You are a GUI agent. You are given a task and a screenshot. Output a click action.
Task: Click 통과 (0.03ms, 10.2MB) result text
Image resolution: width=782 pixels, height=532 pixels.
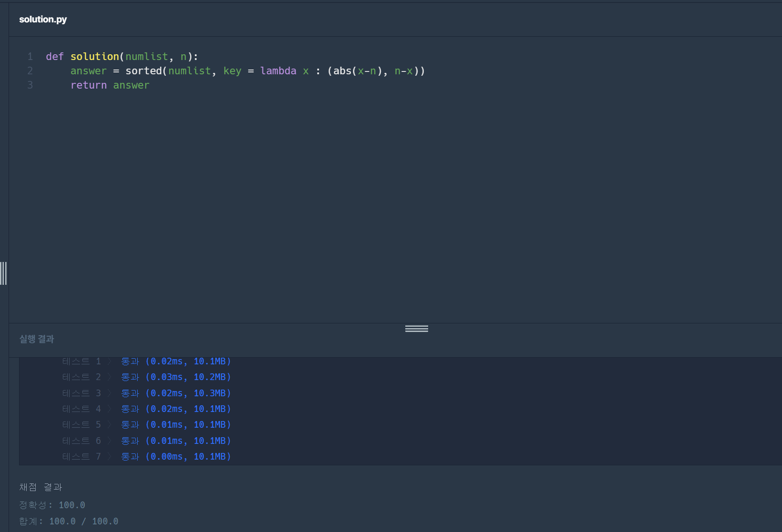point(176,377)
